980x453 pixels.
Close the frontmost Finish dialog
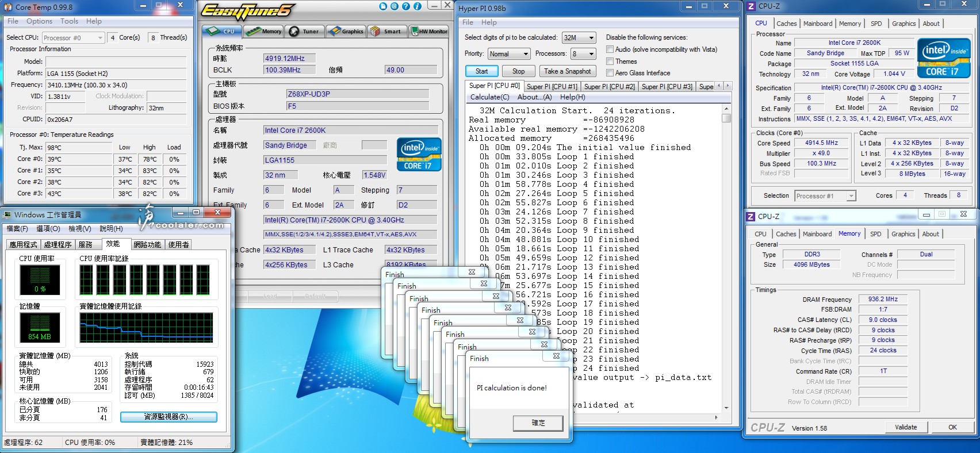click(556, 356)
